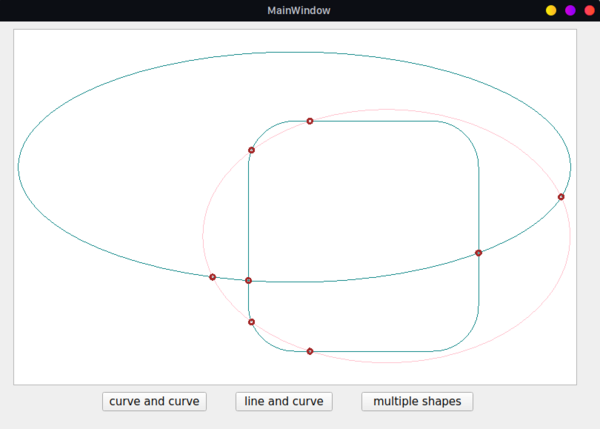Image resolution: width=600 pixels, height=429 pixels.
Task: Click rightmost red marker where the ellipses cross
Action: [561, 197]
